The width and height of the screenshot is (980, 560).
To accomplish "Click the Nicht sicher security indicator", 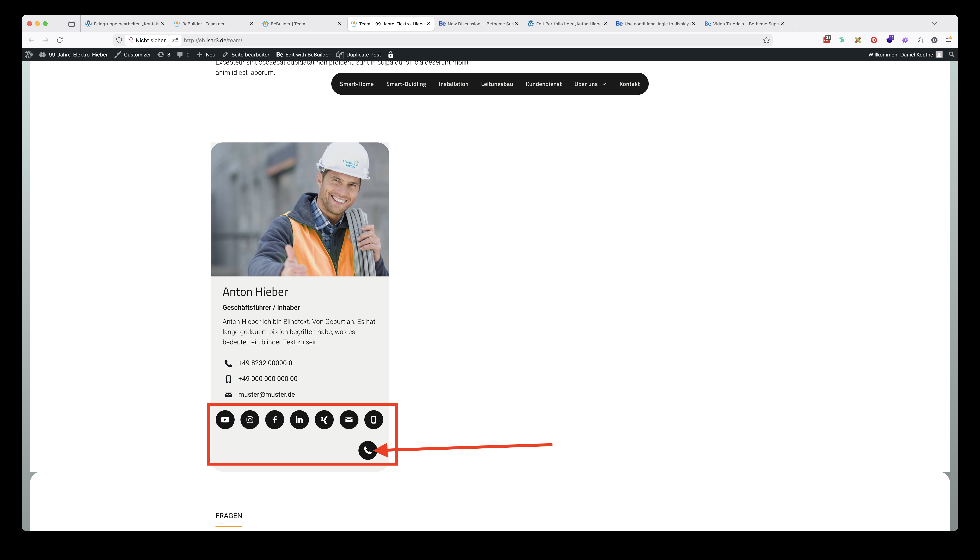I will 147,40.
